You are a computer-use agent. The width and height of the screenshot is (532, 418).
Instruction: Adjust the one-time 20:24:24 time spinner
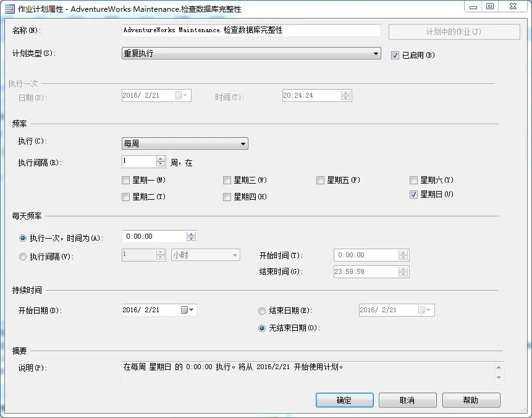[x=345, y=95]
